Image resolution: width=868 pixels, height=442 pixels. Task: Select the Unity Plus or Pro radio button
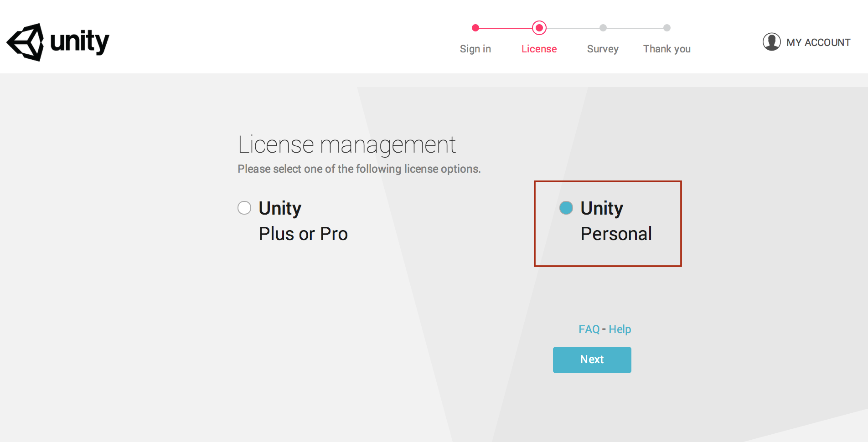(x=244, y=208)
